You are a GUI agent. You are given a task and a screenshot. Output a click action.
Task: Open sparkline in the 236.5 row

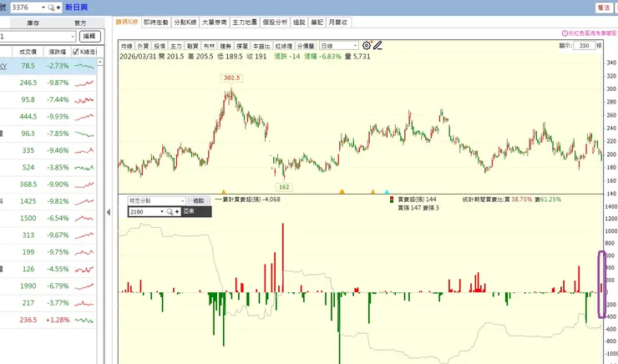pyautogui.click(x=84, y=320)
